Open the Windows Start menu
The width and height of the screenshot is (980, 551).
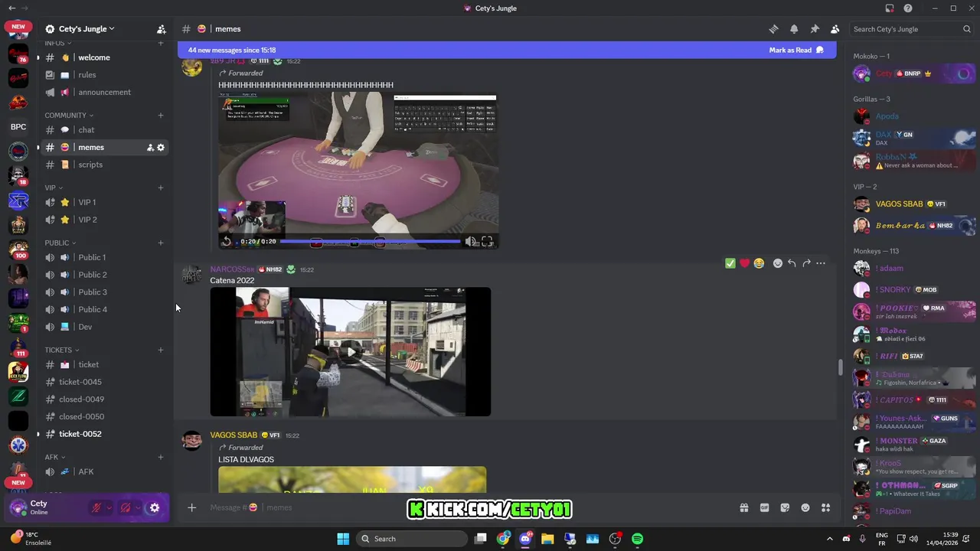pyautogui.click(x=343, y=539)
